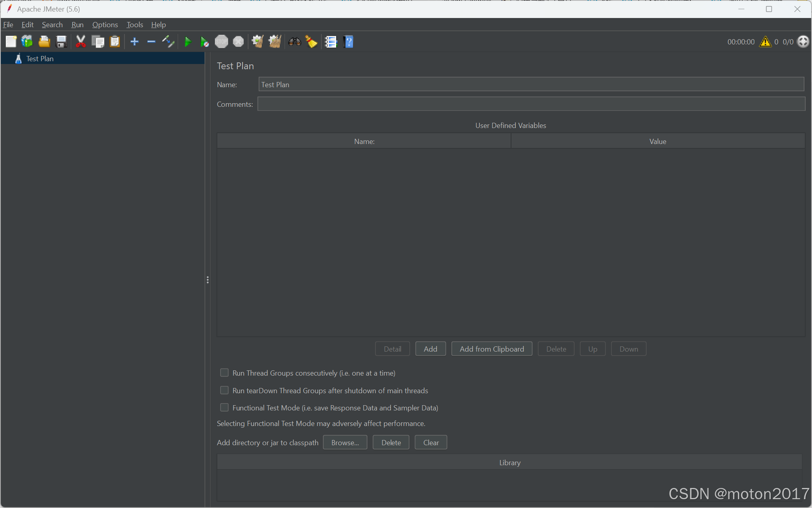The image size is (812, 508).
Task: Click the Browse... classpath button
Action: (345, 442)
